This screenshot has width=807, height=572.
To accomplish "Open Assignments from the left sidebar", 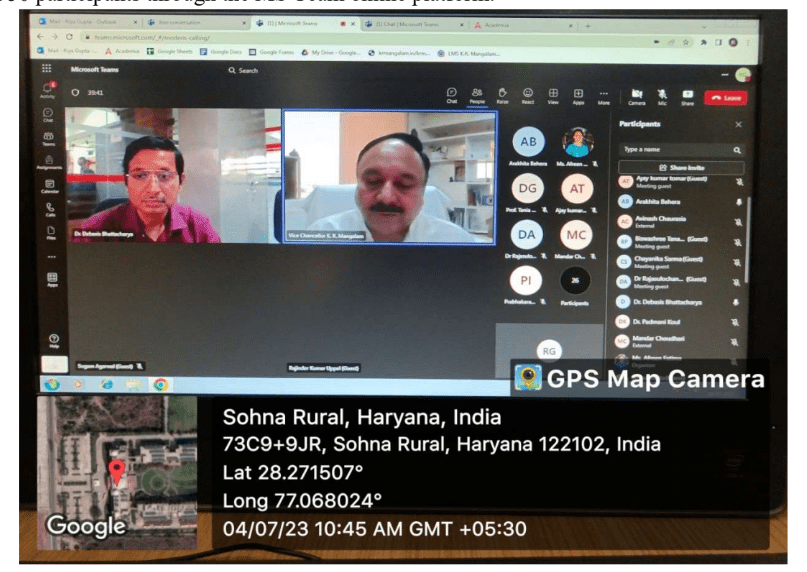I will click(x=48, y=161).
